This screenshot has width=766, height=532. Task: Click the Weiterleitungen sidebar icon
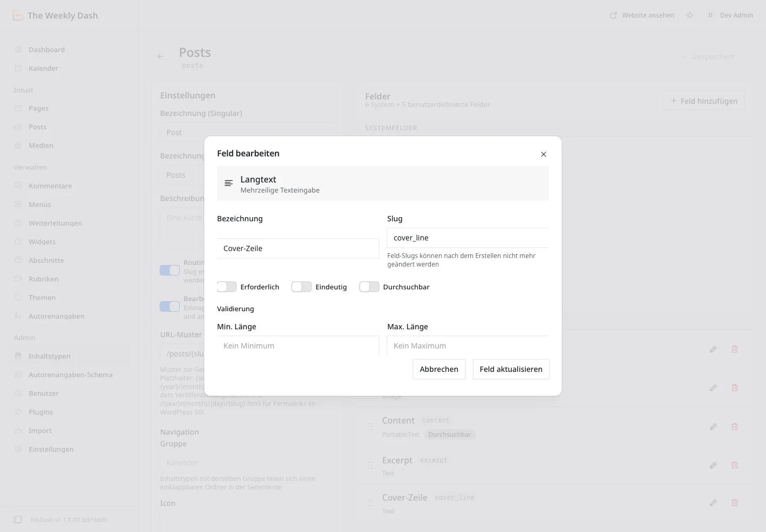[18, 223]
